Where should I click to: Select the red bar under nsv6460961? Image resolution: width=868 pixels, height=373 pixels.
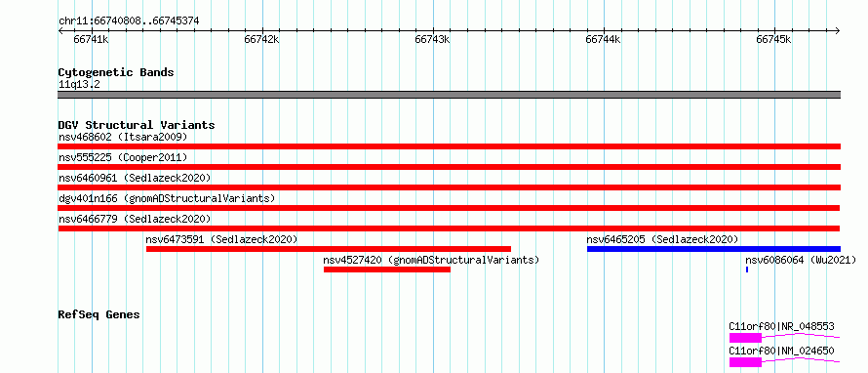click(x=449, y=187)
